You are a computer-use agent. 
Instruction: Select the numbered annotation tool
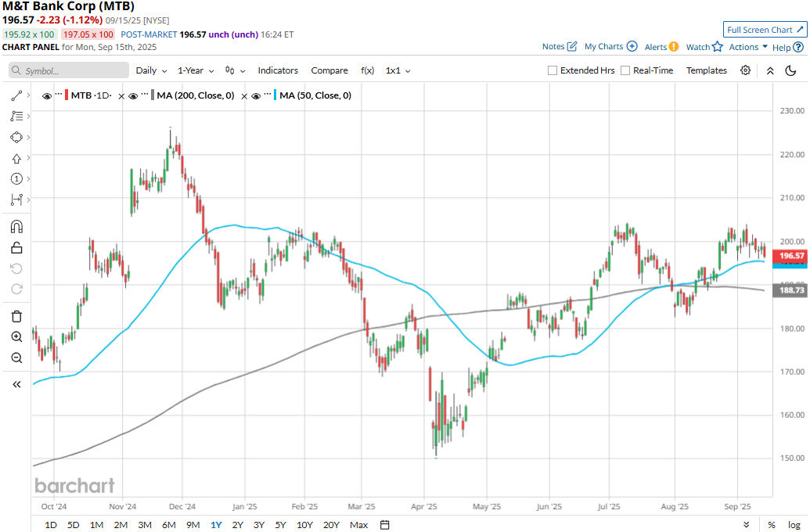click(16, 178)
